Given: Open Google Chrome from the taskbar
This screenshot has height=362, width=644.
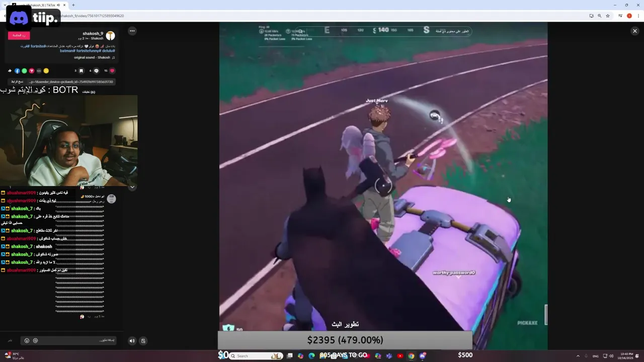Looking at the screenshot, I should pyautogui.click(x=411, y=356).
